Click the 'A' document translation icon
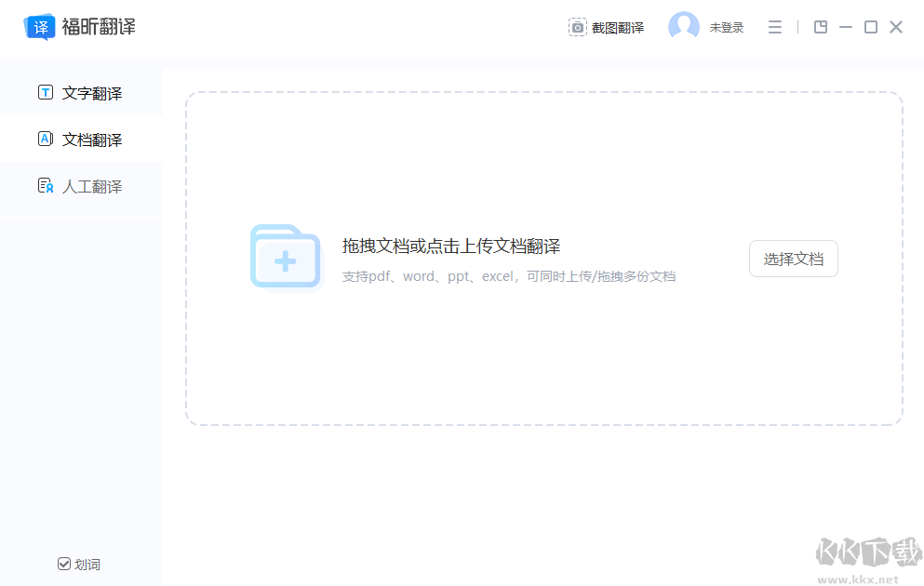This screenshot has width=924, height=586. pyautogui.click(x=45, y=139)
